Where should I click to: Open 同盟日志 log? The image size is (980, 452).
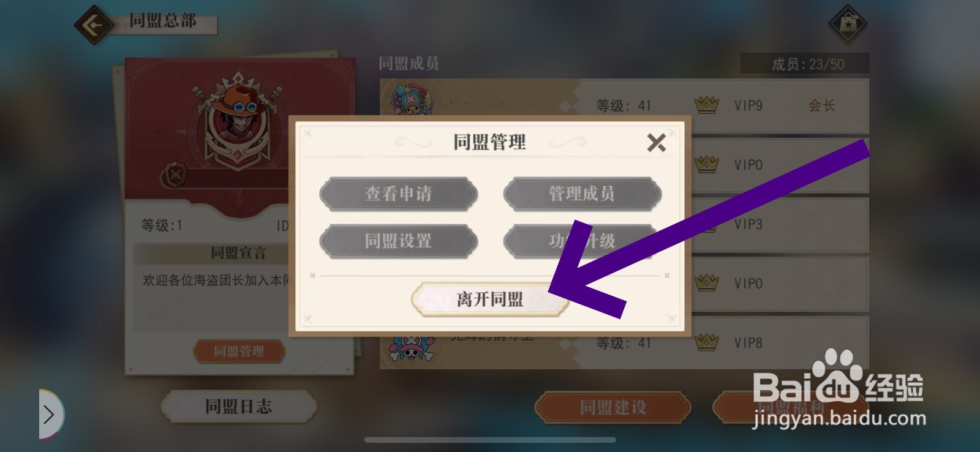click(x=238, y=407)
